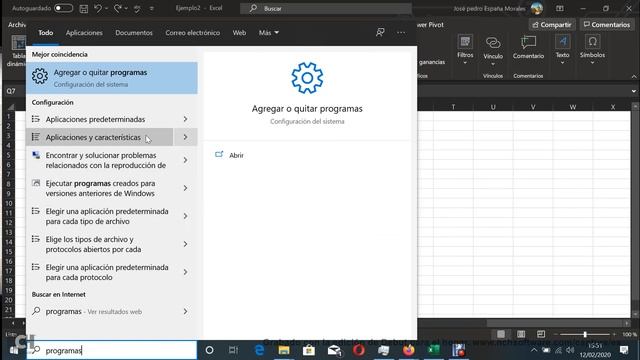Open Mail app from taskbar
Viewport: 640px width, 360px height.
click(x=334, y=350)
